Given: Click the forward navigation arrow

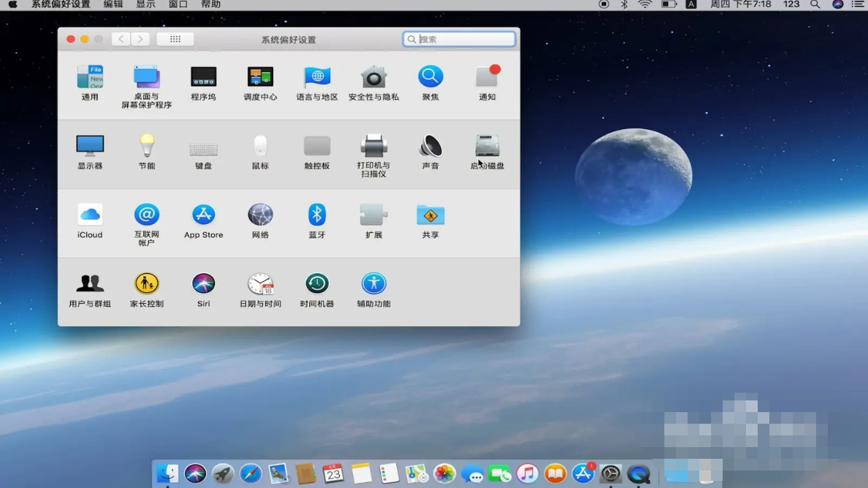Looking at the screenshot, I should (140, 40).
